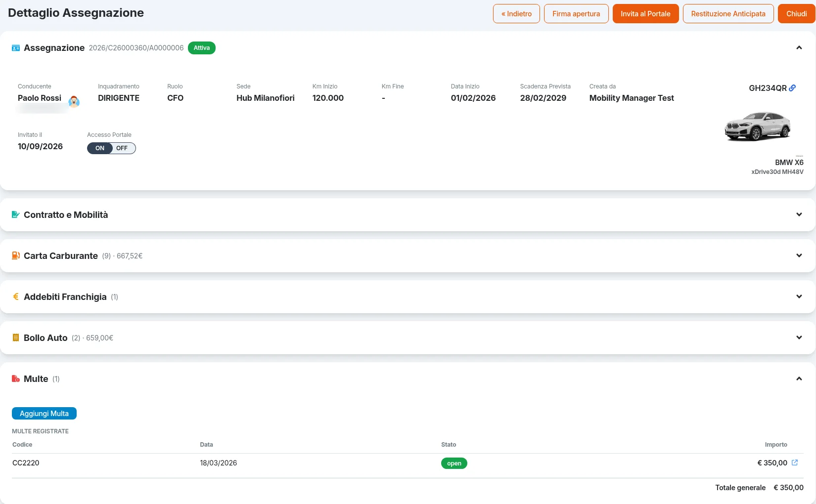This screenshot has width=816, height=504.
Task: Click the Contratto e Mobilità icon
Action: click(16, 214)
